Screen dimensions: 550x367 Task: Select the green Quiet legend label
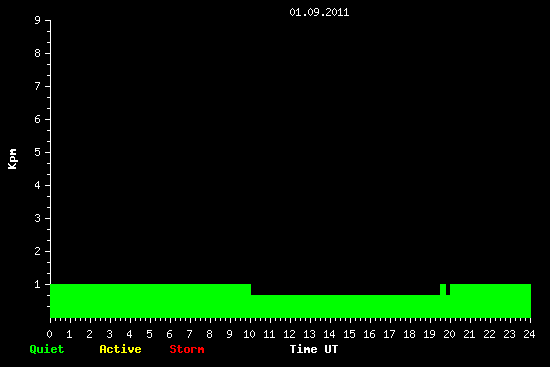(47, 349)
